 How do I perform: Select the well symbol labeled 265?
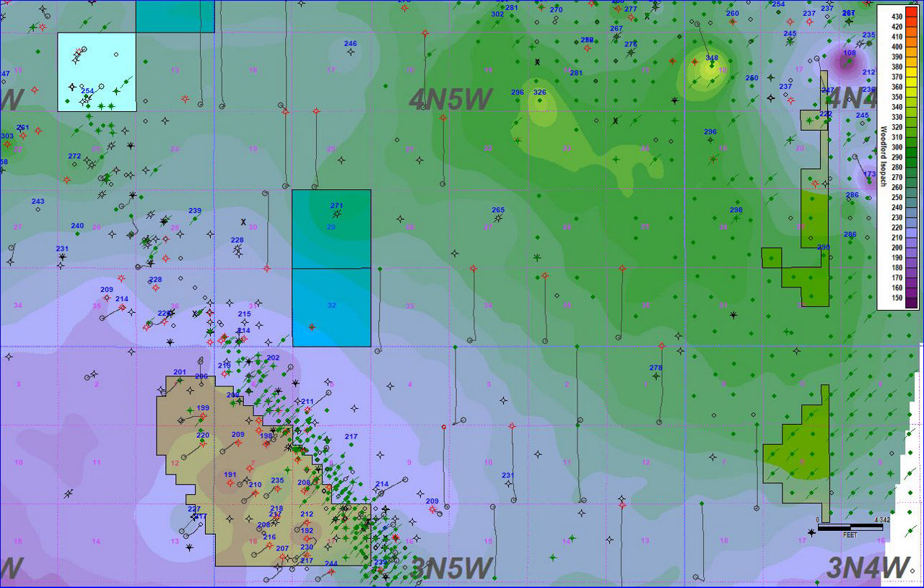498,219
